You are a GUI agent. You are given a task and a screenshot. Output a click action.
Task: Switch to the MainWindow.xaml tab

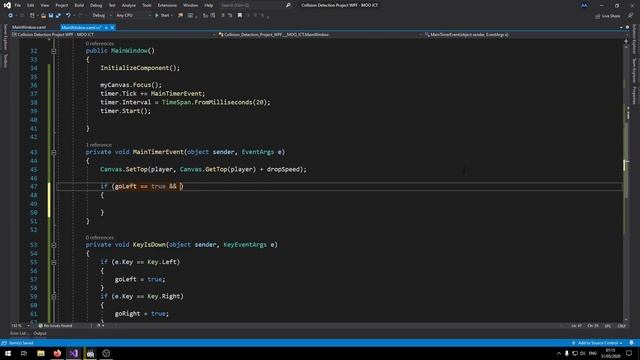click(x=29, y=27)
